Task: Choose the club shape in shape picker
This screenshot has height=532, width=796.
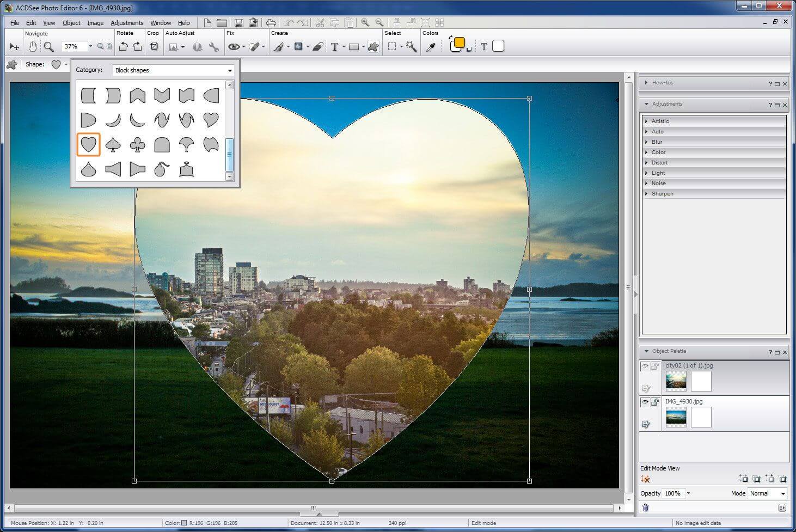Action: point(137,145)
